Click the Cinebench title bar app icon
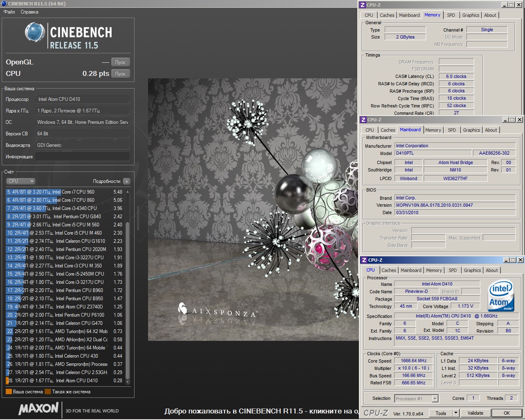Image resolution: width=525 pixels, height=420 pixels. (4, 4)
